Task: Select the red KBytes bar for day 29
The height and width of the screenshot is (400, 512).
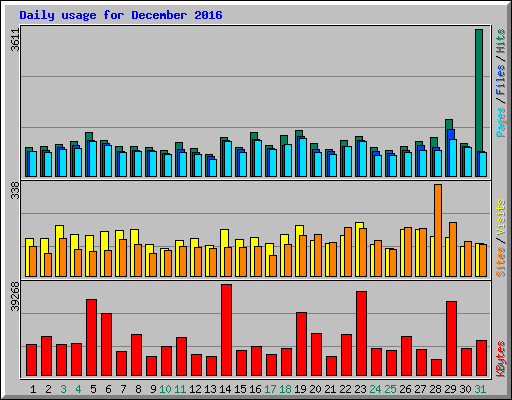Action: [x=452, y=338]
